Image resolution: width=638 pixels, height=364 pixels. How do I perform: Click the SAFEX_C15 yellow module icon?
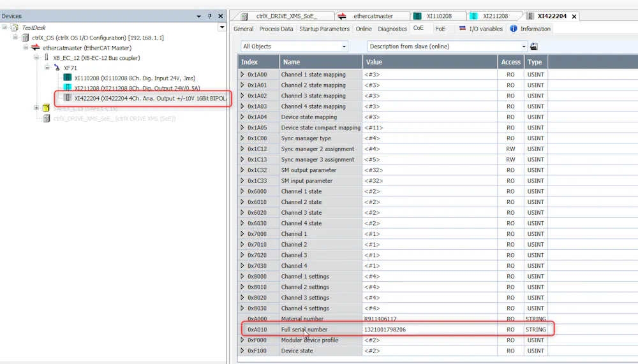(46, 108)
